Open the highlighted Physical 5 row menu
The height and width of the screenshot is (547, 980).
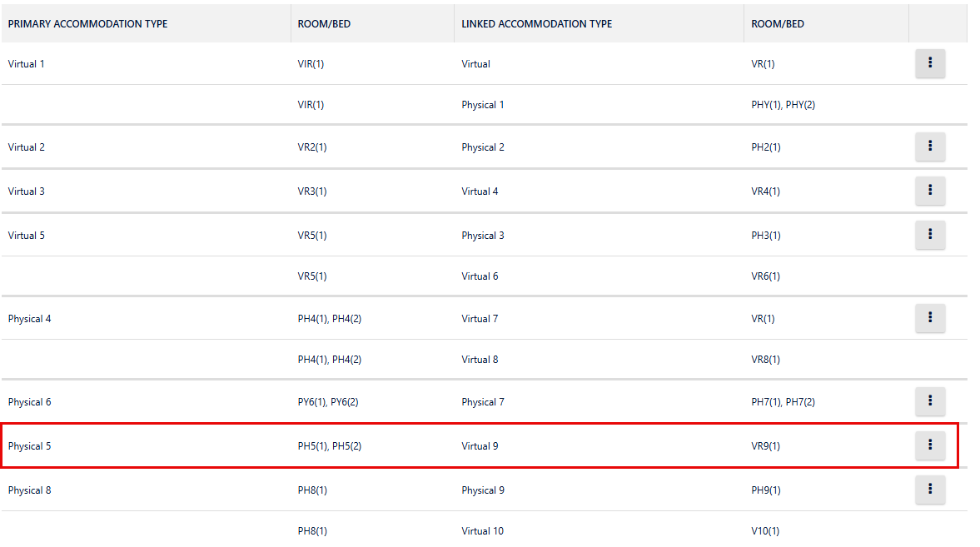tap(930, 445)
